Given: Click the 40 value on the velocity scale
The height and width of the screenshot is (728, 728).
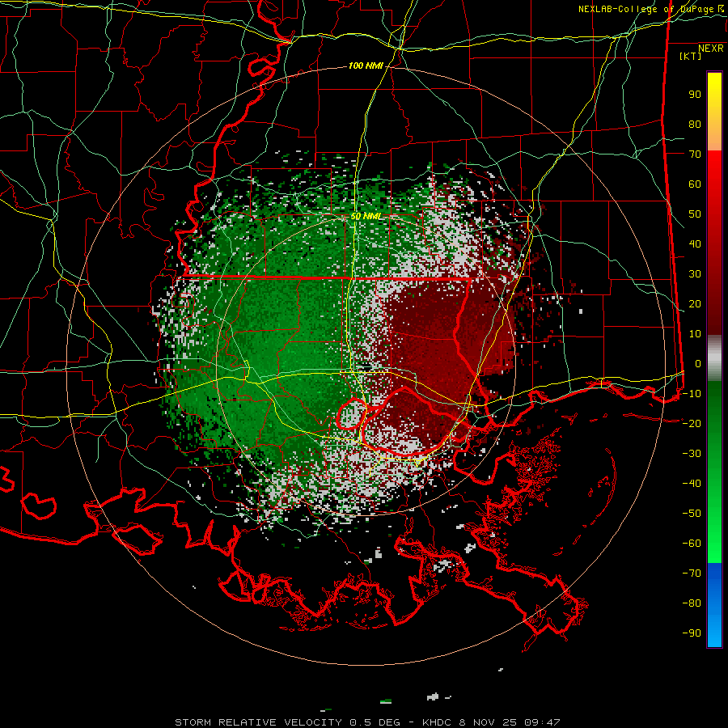Looking at the screenshot, I should 695,244.
